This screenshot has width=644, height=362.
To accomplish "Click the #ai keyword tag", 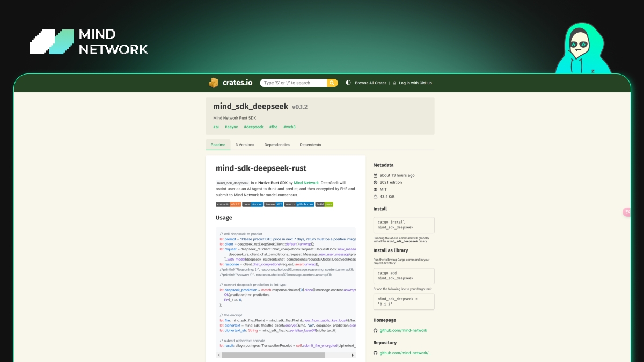I will 216,127.
